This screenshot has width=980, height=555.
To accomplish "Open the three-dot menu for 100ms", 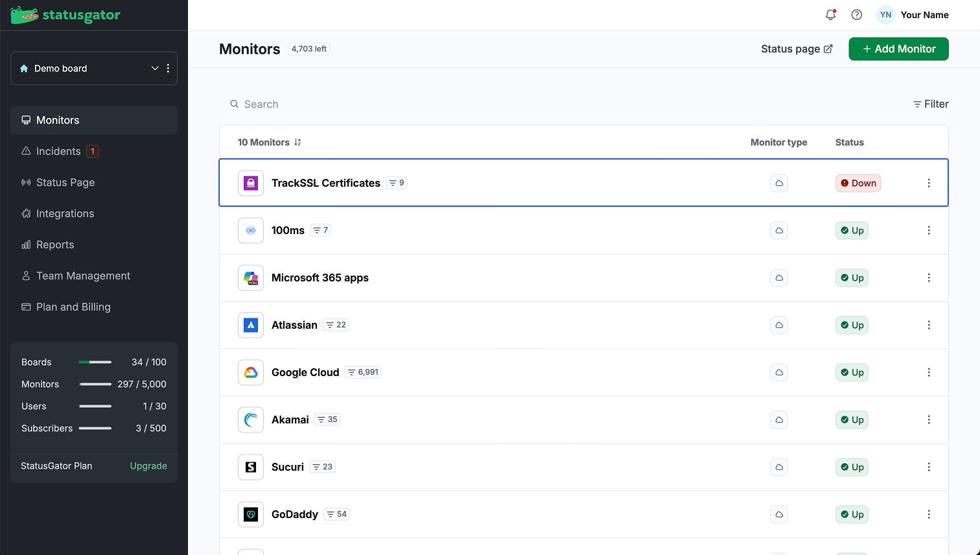I will click(929, 230).
